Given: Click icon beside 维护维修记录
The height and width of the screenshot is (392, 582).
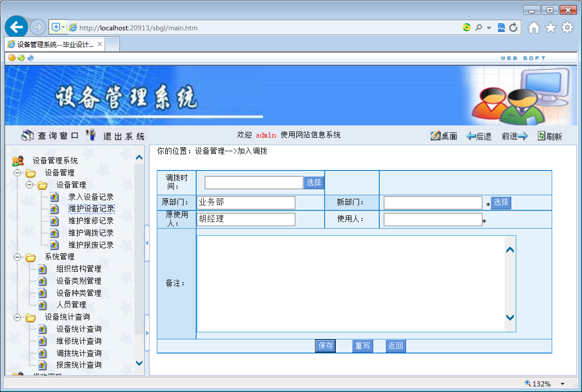Looking at the screenshot, I should tap(55, 221).
